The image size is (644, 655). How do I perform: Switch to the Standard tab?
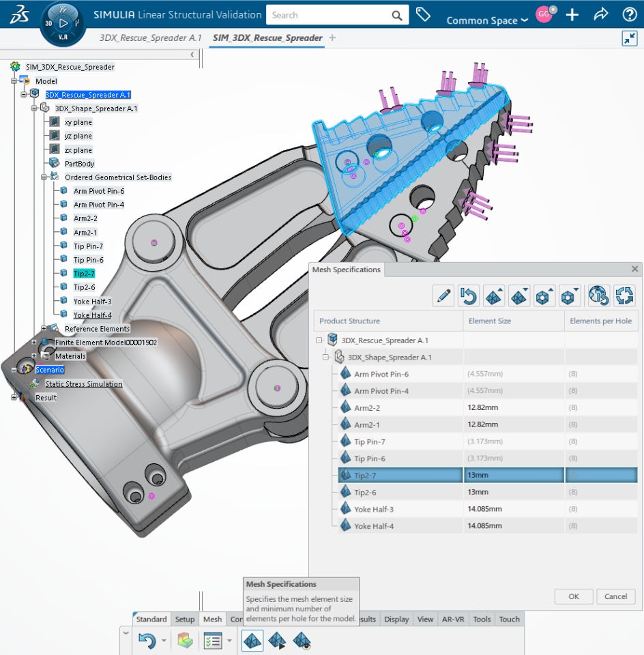(x=151, y=619)
